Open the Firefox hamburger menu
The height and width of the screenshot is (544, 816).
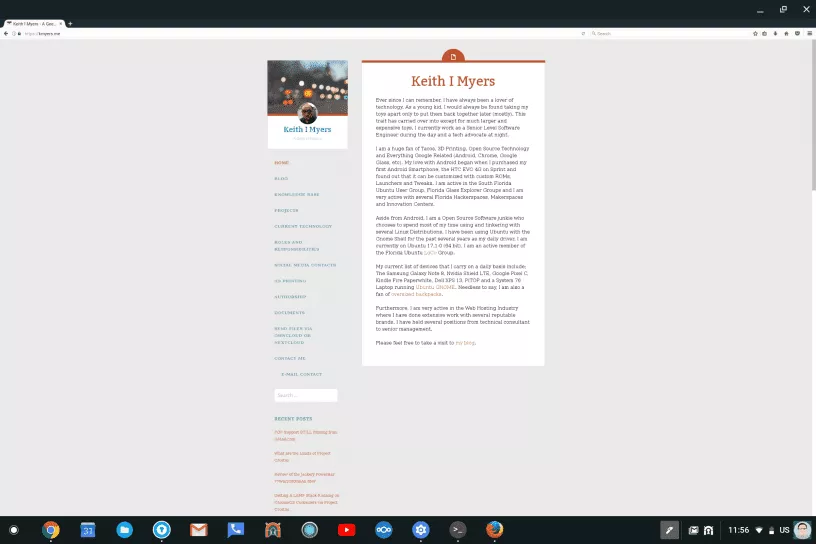point(808,33)
